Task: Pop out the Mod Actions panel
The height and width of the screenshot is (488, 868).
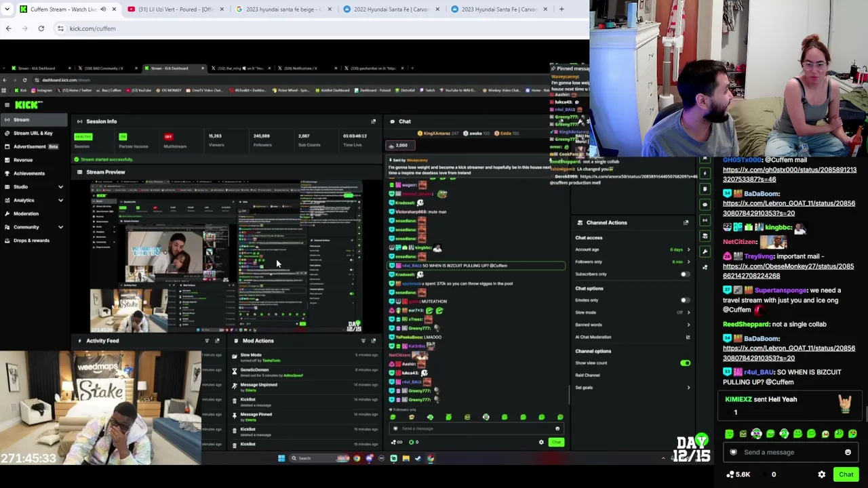Action: pos(373,341)
